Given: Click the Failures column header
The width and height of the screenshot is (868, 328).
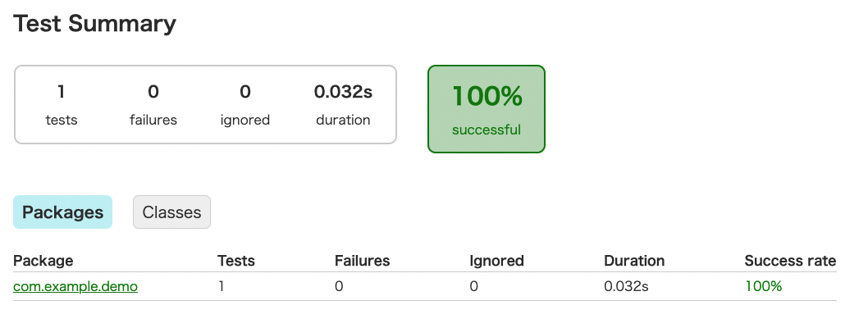Looking at the screenshot, I should pos(362,261).
